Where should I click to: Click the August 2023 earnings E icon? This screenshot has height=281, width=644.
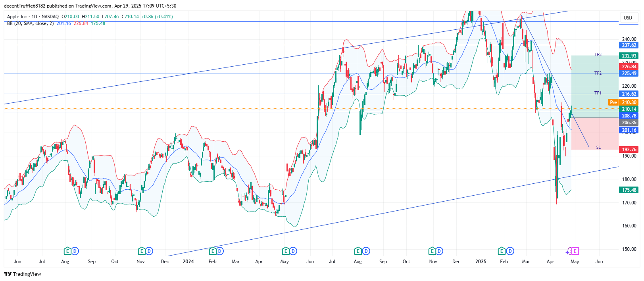[x=67, y=251]
